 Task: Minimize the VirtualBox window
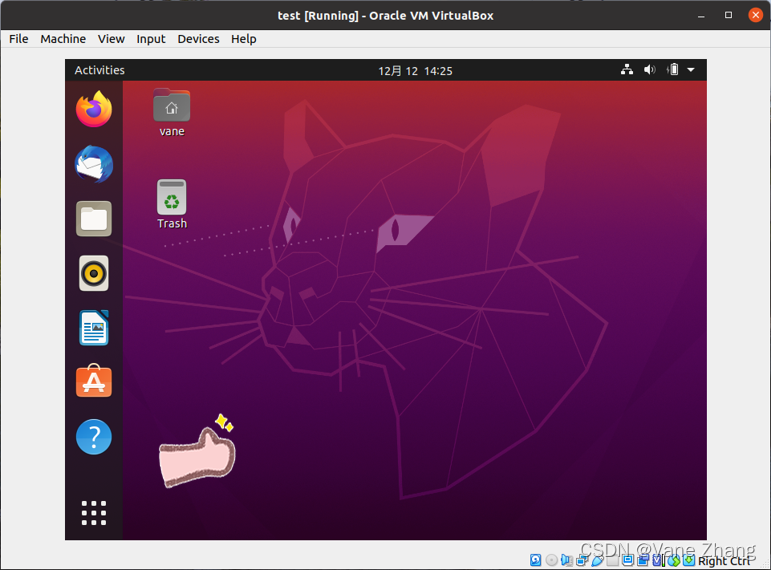click(x=701, y=16)
